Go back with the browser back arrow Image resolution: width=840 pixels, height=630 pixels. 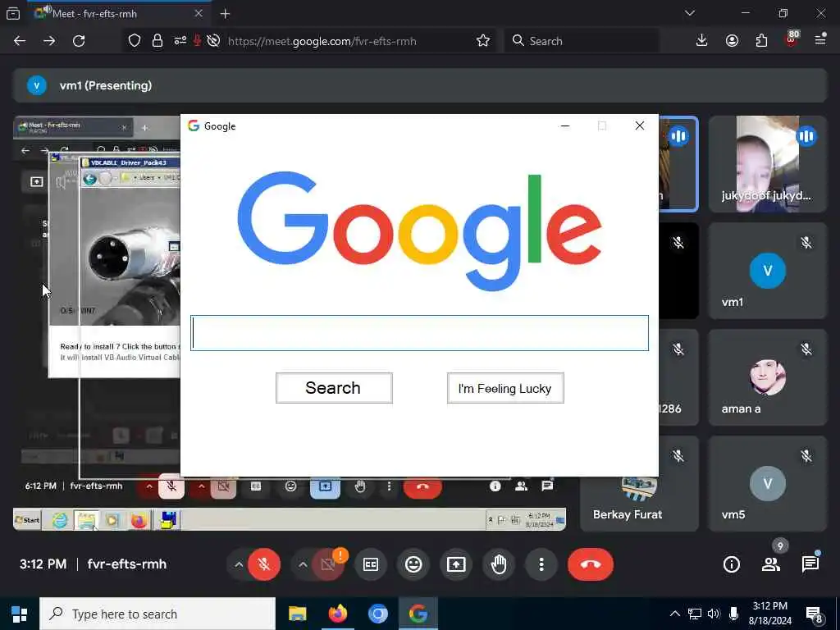20,41
